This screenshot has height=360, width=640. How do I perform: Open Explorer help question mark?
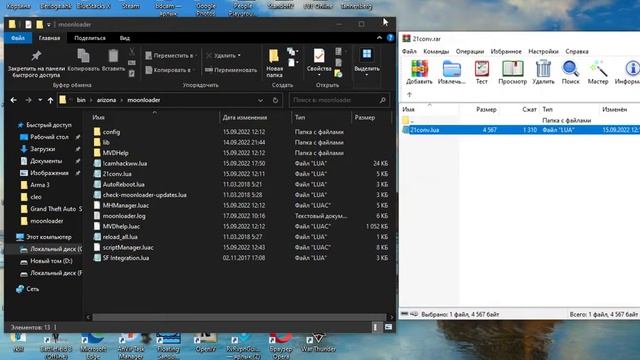click(390, 38)
